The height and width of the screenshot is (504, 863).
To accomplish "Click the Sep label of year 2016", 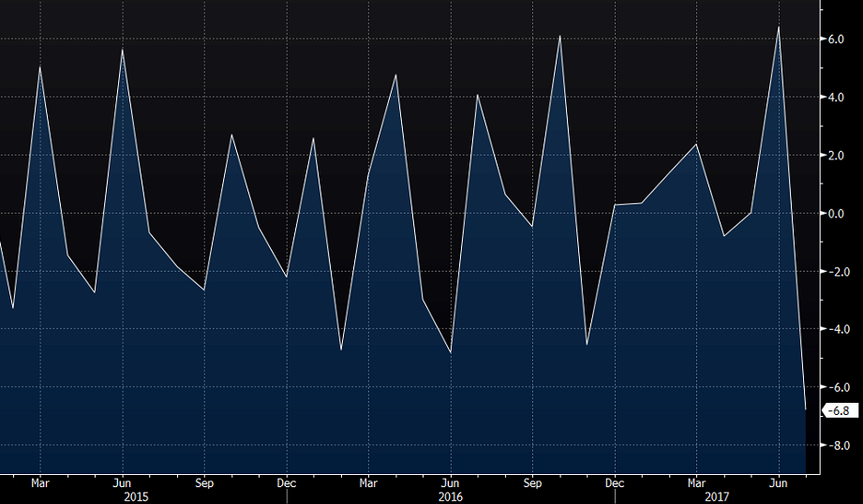I will click(532, 483).
